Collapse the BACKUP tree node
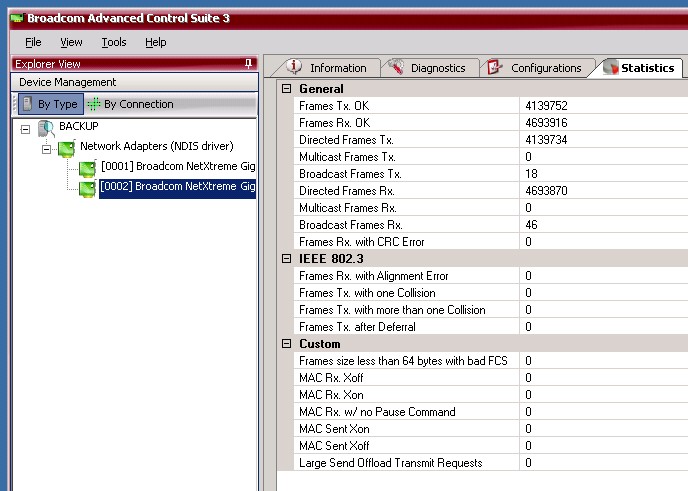688x491 pixels. point(25,129)
